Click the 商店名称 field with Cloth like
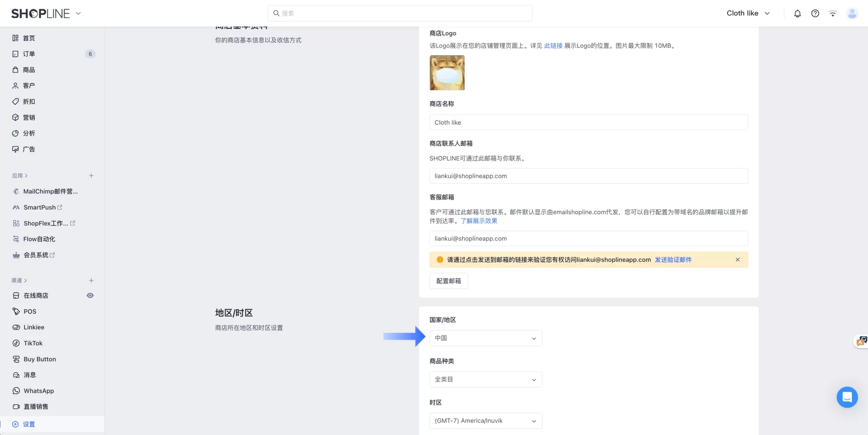 [589, 123]
